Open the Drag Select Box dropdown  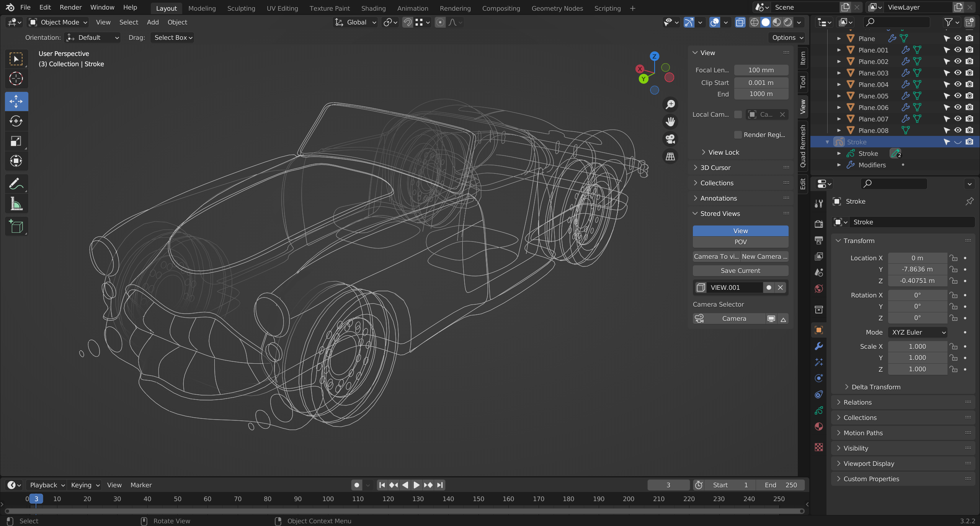(172, 38)
